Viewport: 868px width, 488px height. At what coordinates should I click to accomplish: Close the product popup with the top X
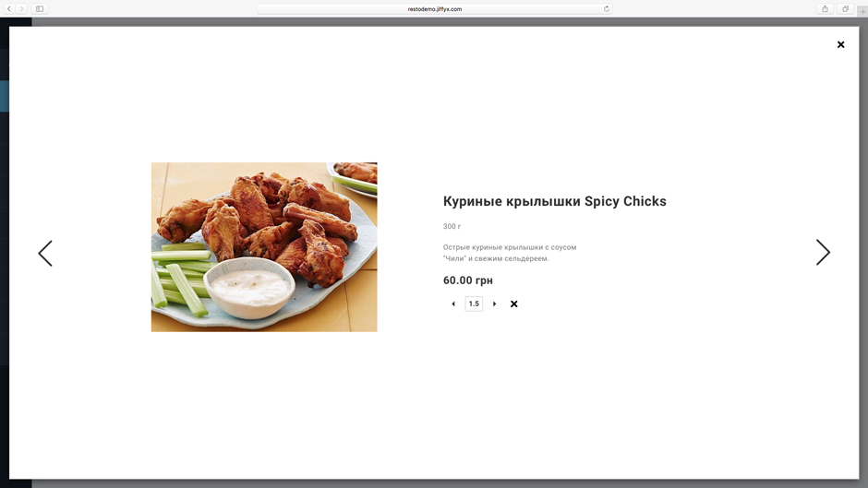pos(840,44)
